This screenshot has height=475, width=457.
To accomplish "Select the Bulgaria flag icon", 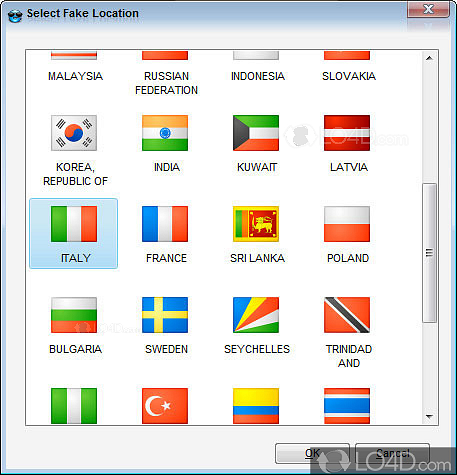I will pyautogui.click(x=74, y=315).
